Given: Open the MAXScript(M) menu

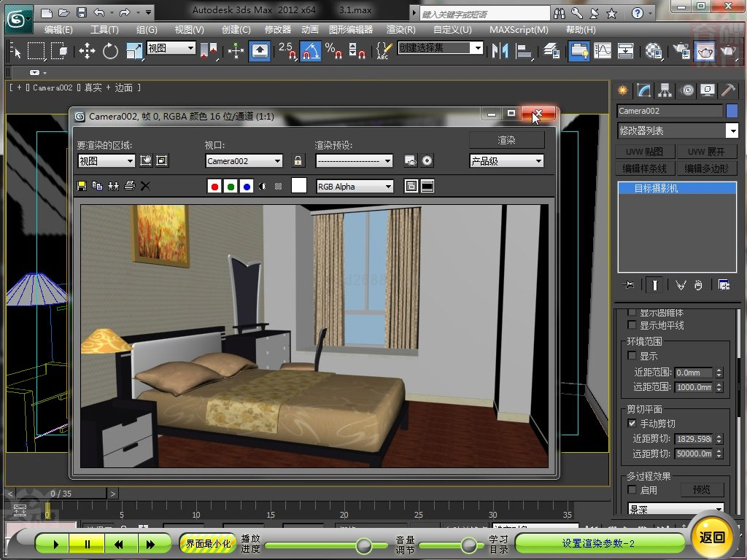Looking at the screenshot, I should (x=519, y=30).
